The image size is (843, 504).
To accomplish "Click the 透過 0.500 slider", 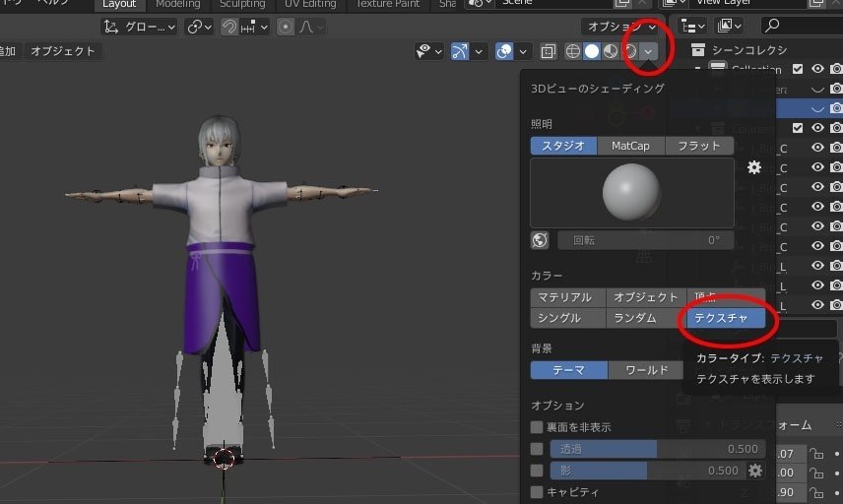I will pos(657,449).
